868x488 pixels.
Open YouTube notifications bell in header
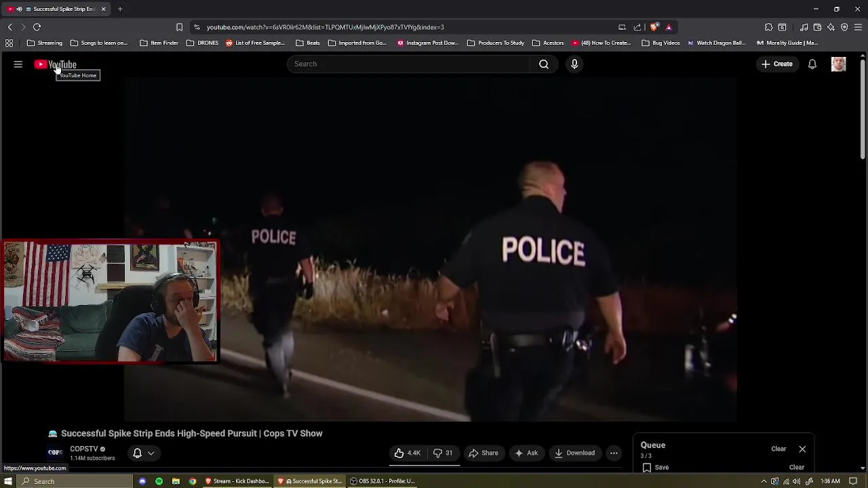[812, 64]
